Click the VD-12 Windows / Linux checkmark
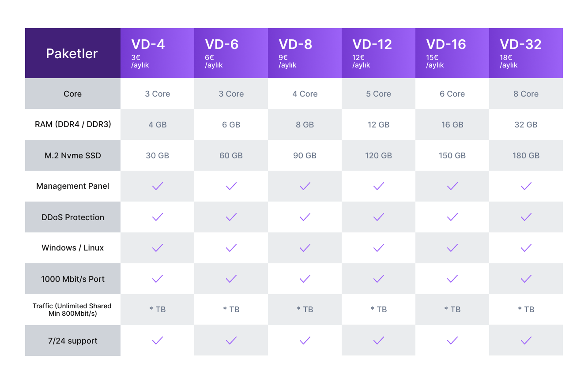 (379, 248)
